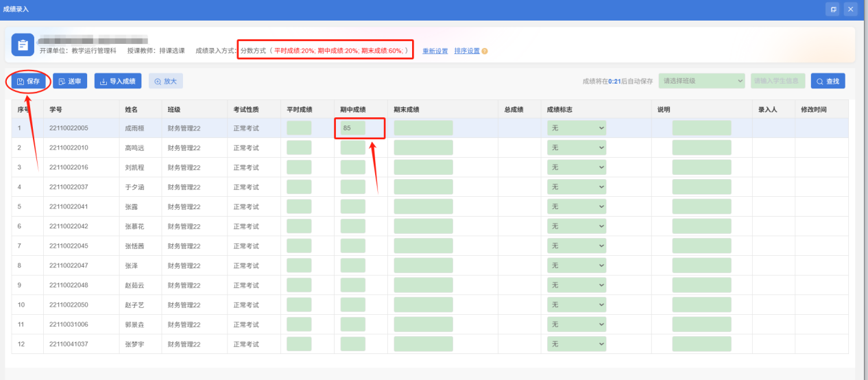
Task: Click the restore window icon in title bar
Action: coord(833,9)
